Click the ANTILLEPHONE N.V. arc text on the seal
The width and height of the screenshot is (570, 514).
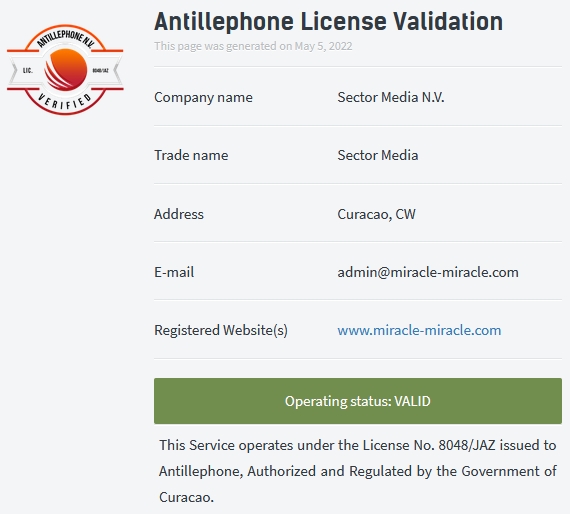tap(65, 38)
